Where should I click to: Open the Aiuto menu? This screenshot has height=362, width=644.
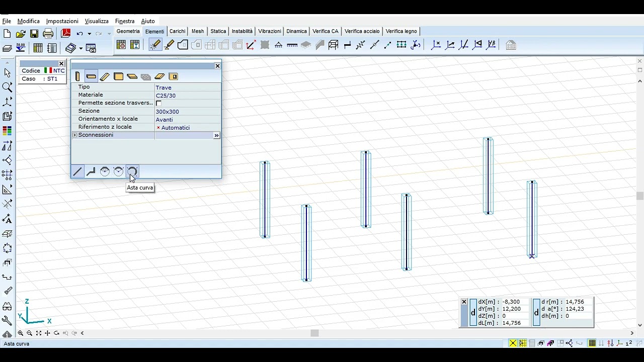[x=148, y=21]
